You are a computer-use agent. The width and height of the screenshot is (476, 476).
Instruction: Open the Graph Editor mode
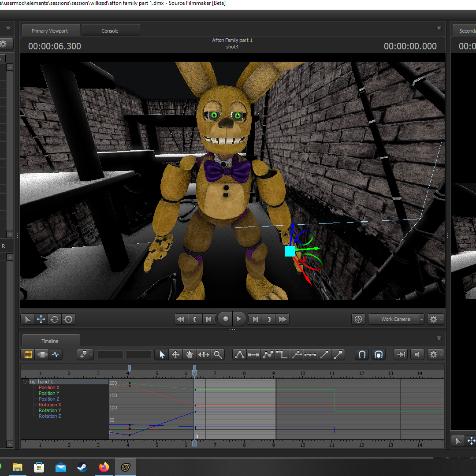[x=56, y=354]
